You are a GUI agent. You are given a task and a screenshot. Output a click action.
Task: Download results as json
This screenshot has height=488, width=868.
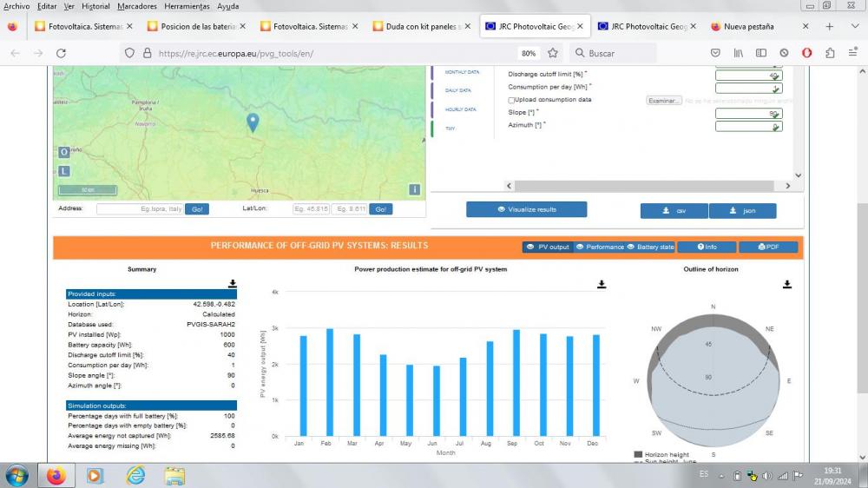coord(742,210)
